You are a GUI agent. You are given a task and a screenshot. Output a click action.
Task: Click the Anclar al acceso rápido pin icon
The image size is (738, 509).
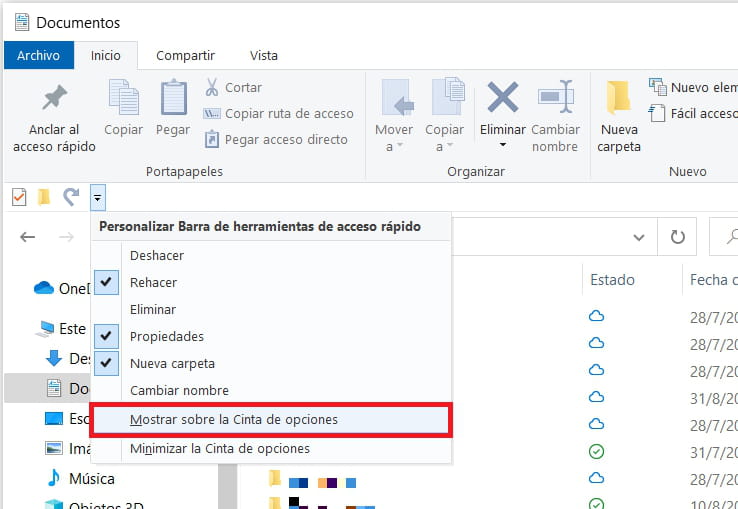pos(54,99)
